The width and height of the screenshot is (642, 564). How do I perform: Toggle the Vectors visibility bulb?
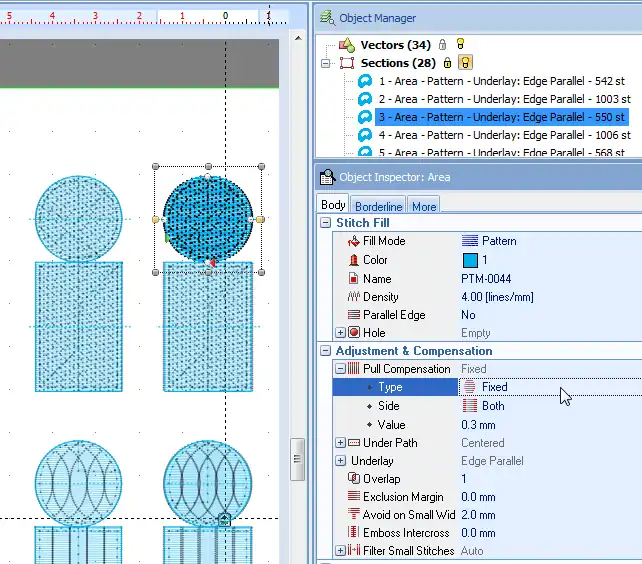tap(460, 45)
